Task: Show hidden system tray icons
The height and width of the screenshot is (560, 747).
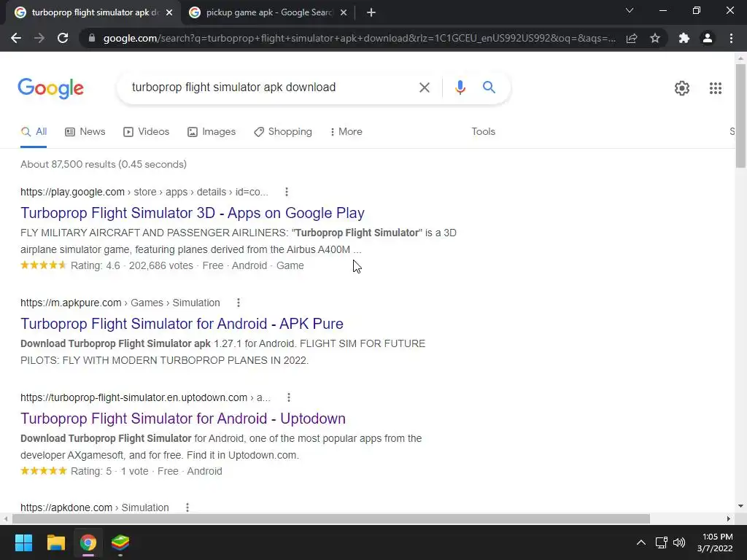Action: click(x=641, y=542)
